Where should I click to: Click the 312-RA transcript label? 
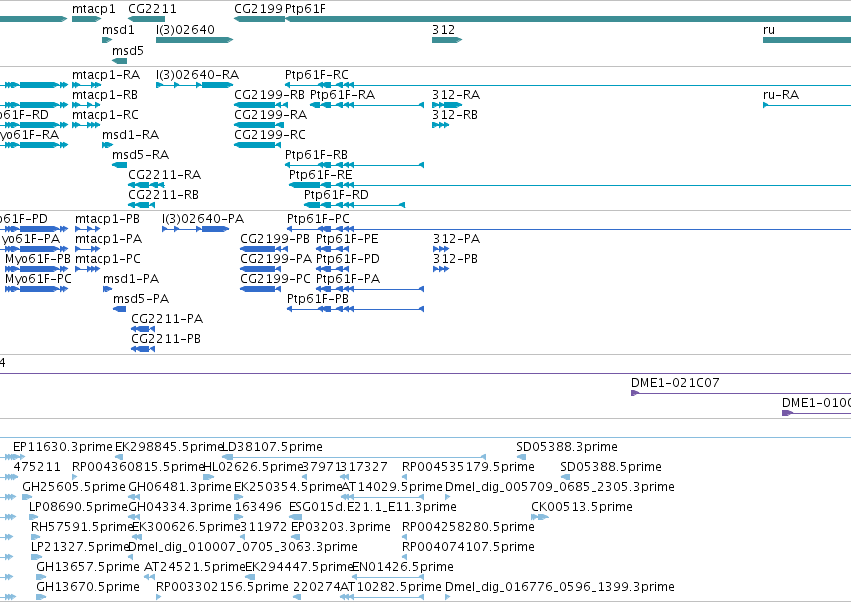click(x=456, y=95)
